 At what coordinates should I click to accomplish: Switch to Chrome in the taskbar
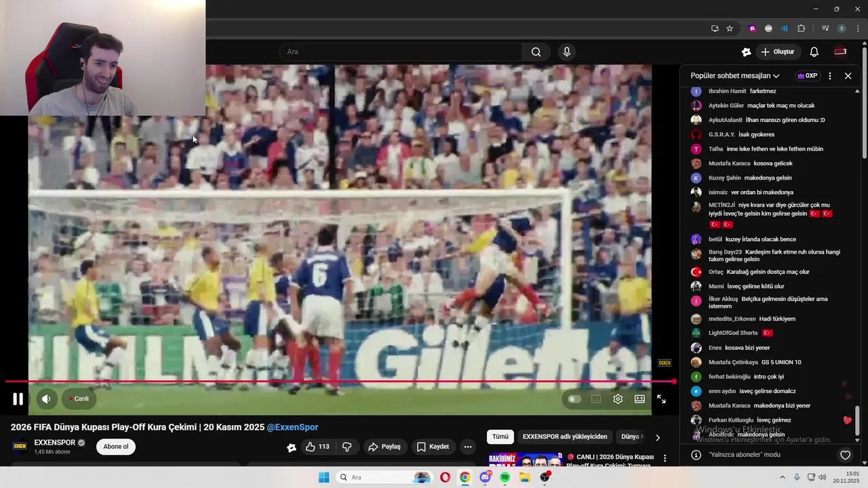[465, 477]
